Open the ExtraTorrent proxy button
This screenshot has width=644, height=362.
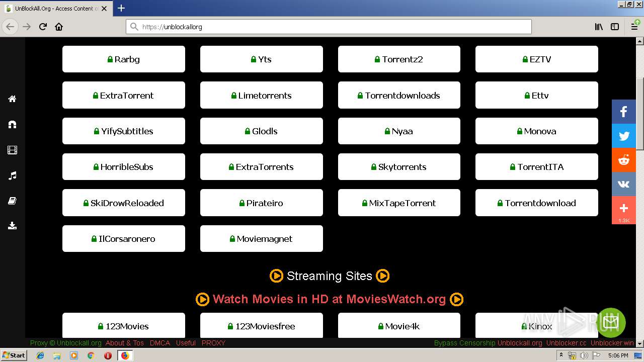[x=124, y=95]
